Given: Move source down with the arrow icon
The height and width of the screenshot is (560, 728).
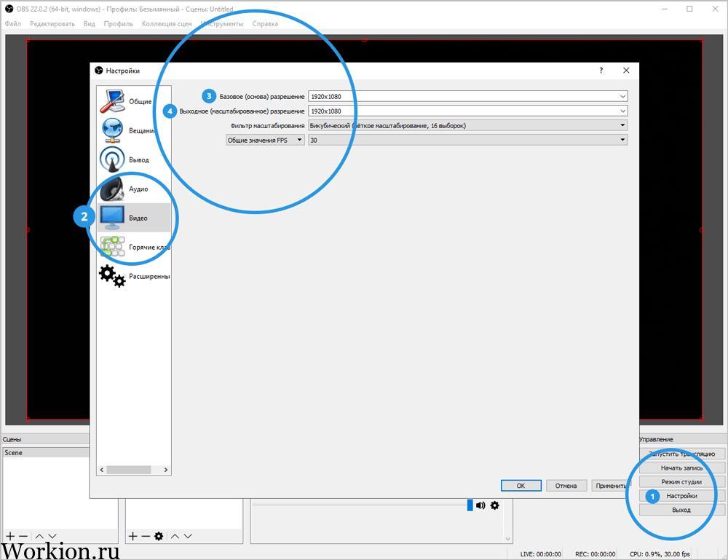Looking at the screenshot, I should point(188,536).
